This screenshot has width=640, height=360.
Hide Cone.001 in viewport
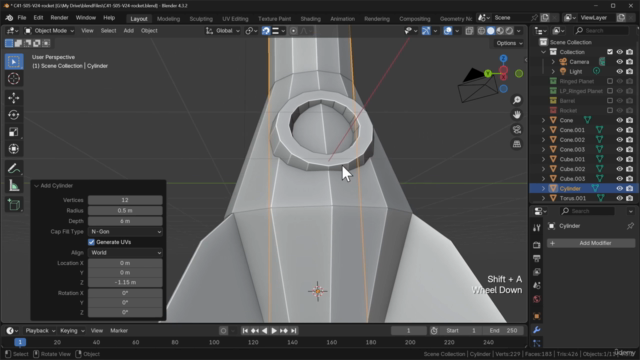pyautogui.click(x=620, y=130)
